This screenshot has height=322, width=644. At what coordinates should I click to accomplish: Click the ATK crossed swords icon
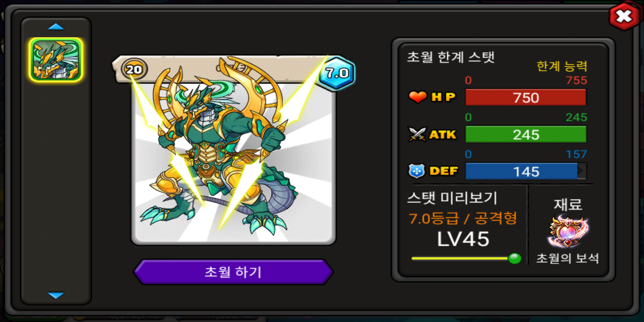point(417,134)
